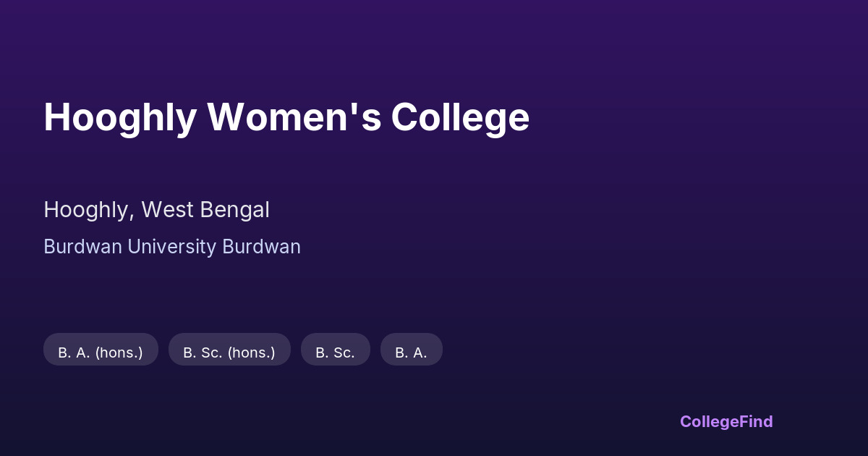Click the first "Burdwan" in the affiliation line
The height and width of the screenshot is (456, 868).
tap(82, 247)
